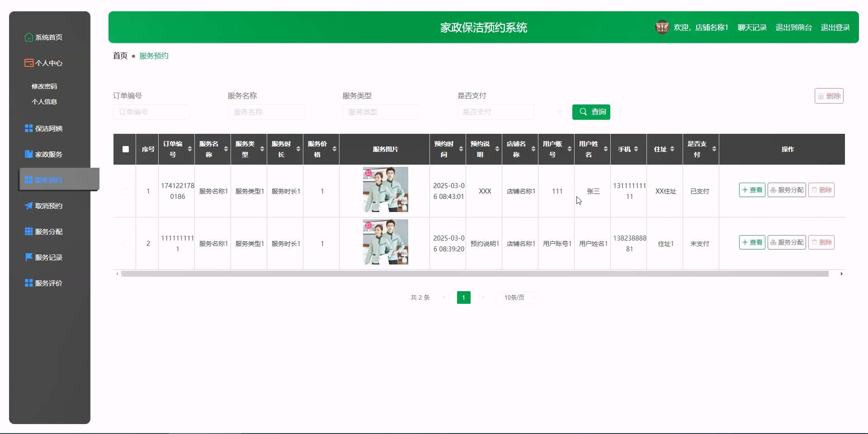This screenshot has width=868, height=434.
Task: Sort by 服务类型 column arrows
Action: coord(262,149)
